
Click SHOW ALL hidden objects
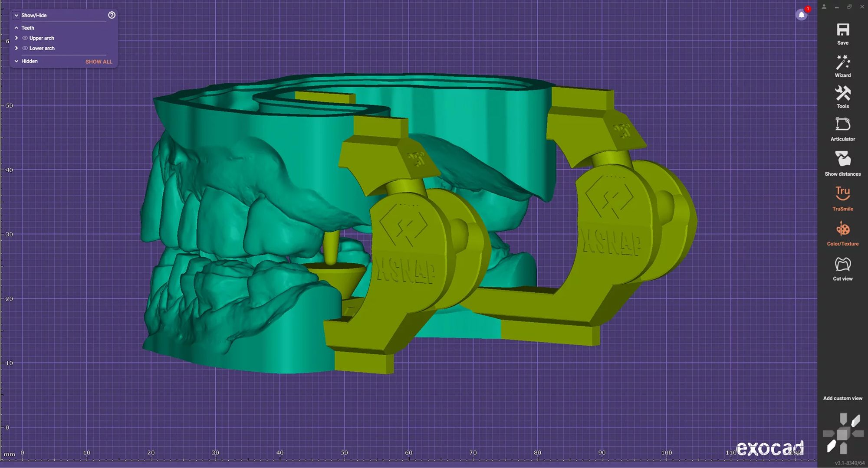tap(99, 62)
